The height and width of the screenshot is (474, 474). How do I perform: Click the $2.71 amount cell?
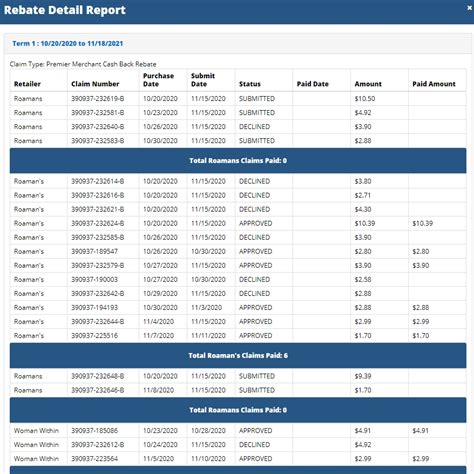click(362, 195)
